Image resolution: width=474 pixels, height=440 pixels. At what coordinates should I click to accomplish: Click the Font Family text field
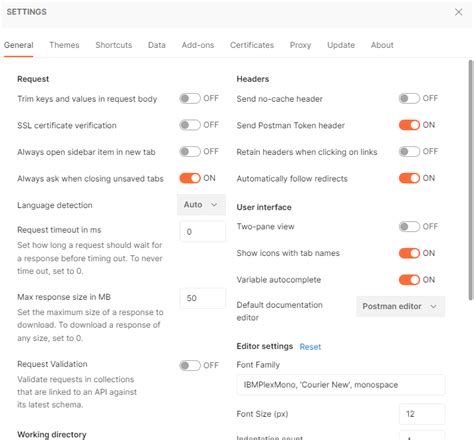coord(341,385)
